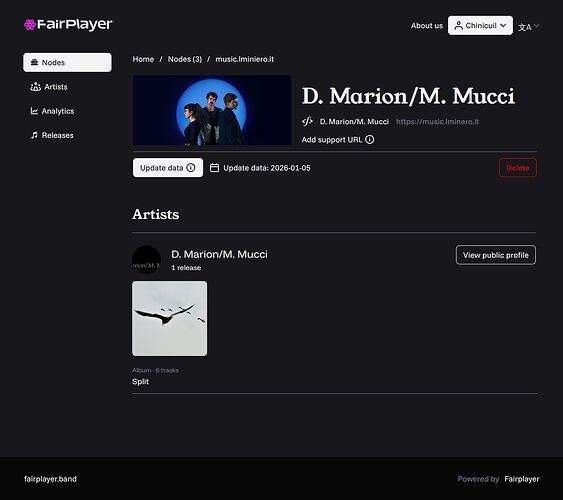The width and height of the screenshot is (563, 500).
Task: Click the node code icon
Action: 307,122
